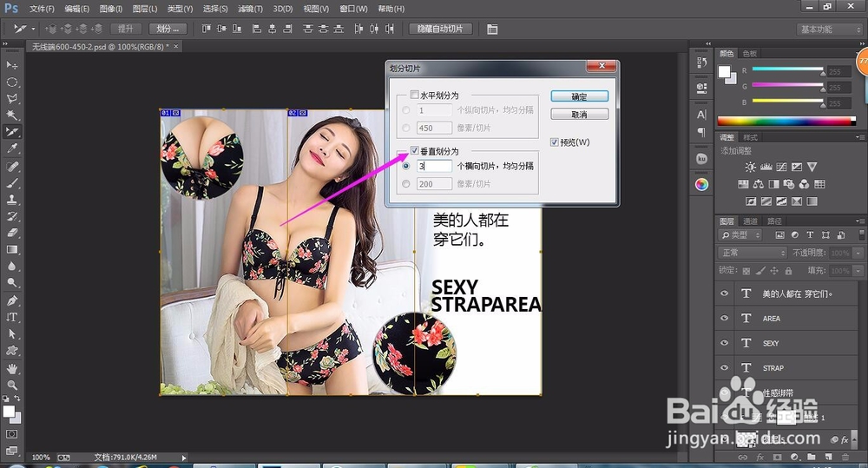Select the Slice tool in toolbox
Screen dimensions: 868x468
(x=11, y=132)
